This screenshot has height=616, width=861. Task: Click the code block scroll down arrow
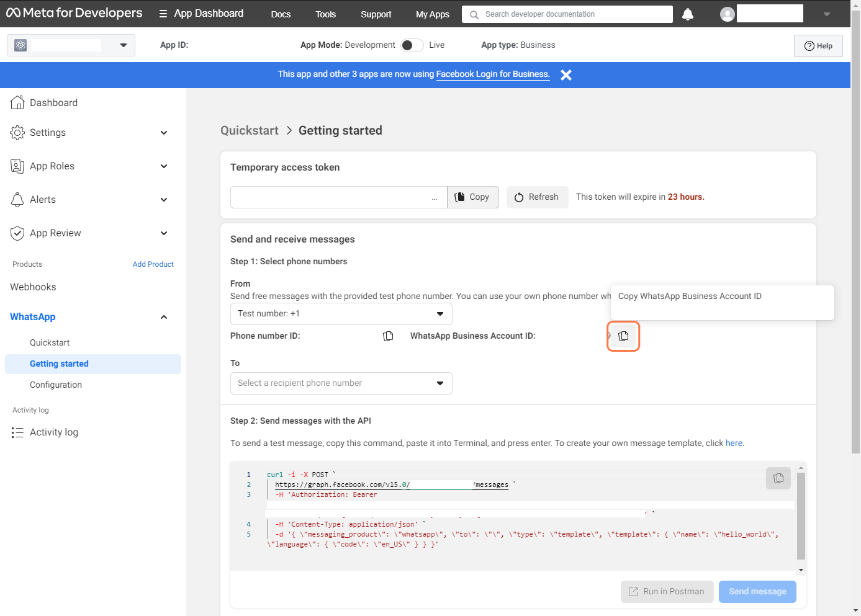click(801, 570)
